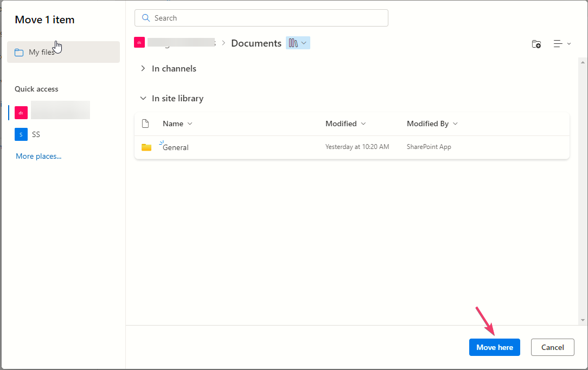Open the More places... link
The height and width of the screenshot is (370, 588).
(x=39, y=156)
